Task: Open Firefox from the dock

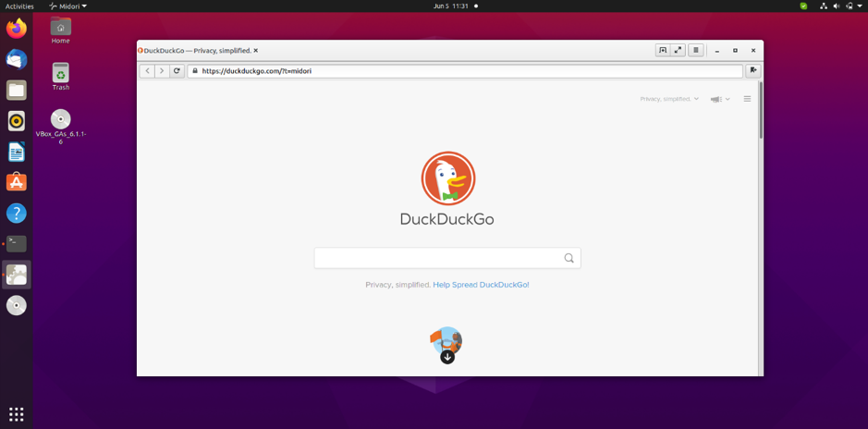Action: tap(17, 29)
